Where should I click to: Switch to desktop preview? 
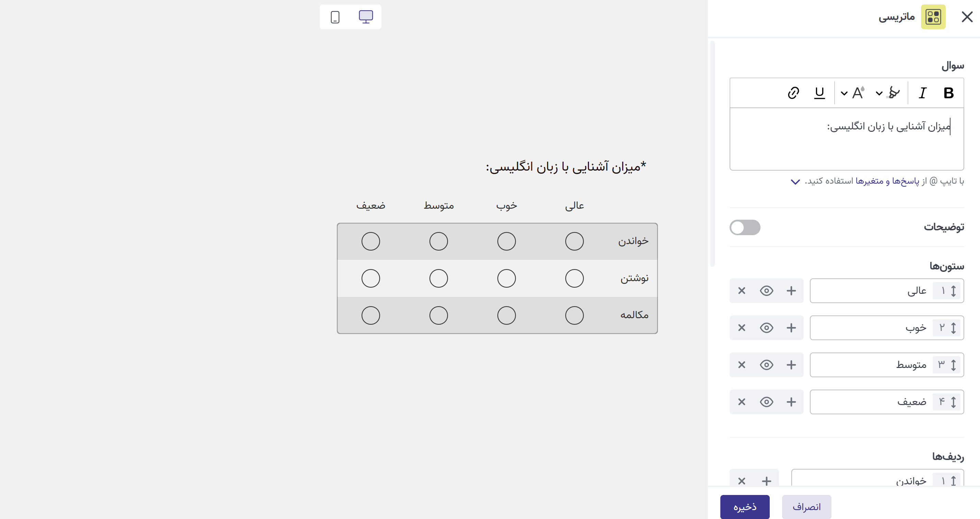366,17
